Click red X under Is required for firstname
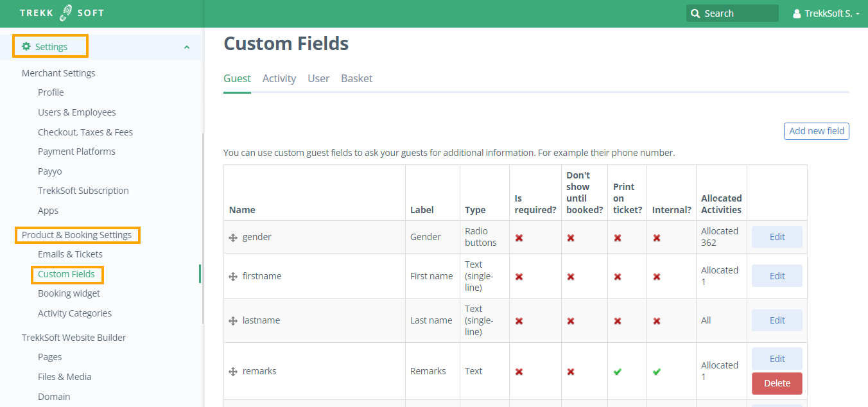Viewport: 868px width, 407px height. point(519,277)
